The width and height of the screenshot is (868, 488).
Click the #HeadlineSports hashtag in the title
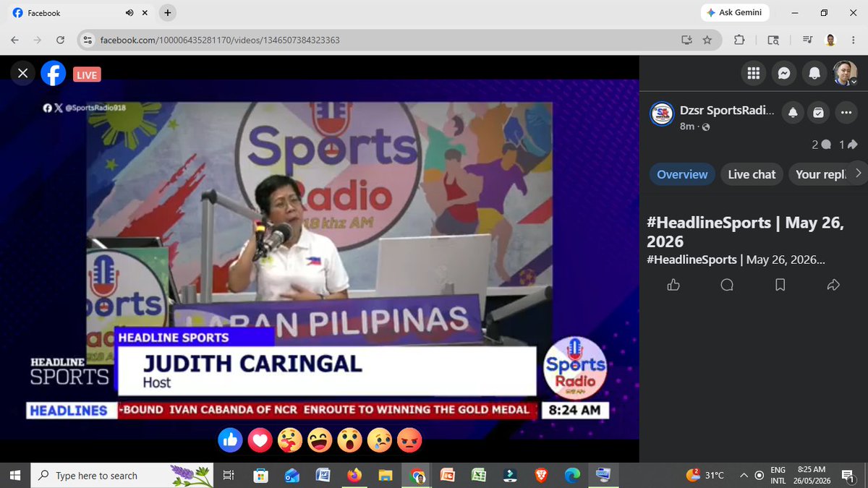[709, 223]
